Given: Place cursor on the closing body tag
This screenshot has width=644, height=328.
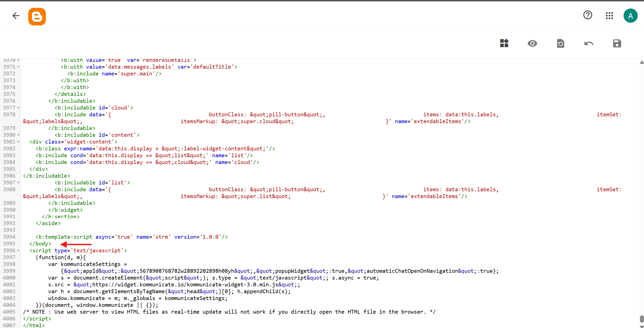Looking at the screenshot, I should 40,244.
